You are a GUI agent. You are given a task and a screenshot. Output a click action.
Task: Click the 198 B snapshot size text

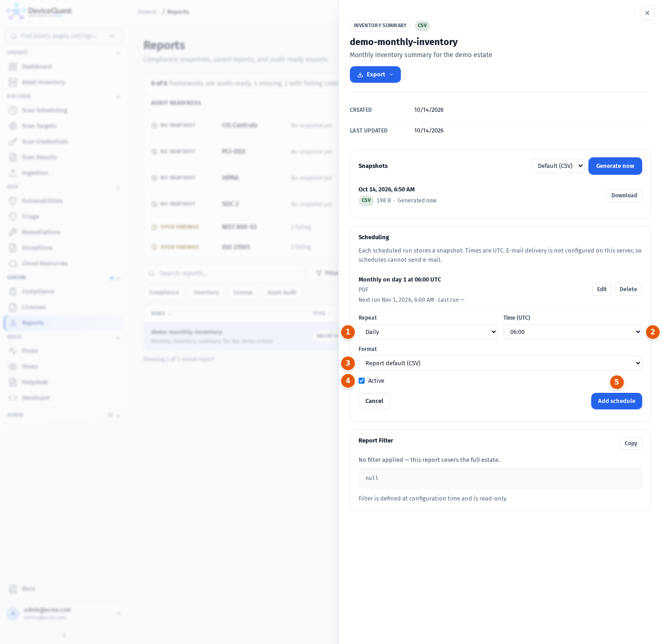click(383, 201)
